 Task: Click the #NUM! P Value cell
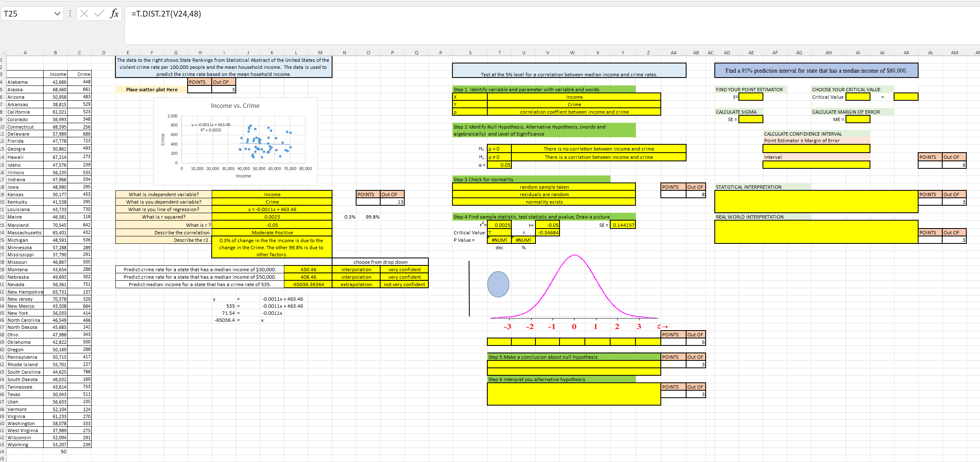point(499,240)
